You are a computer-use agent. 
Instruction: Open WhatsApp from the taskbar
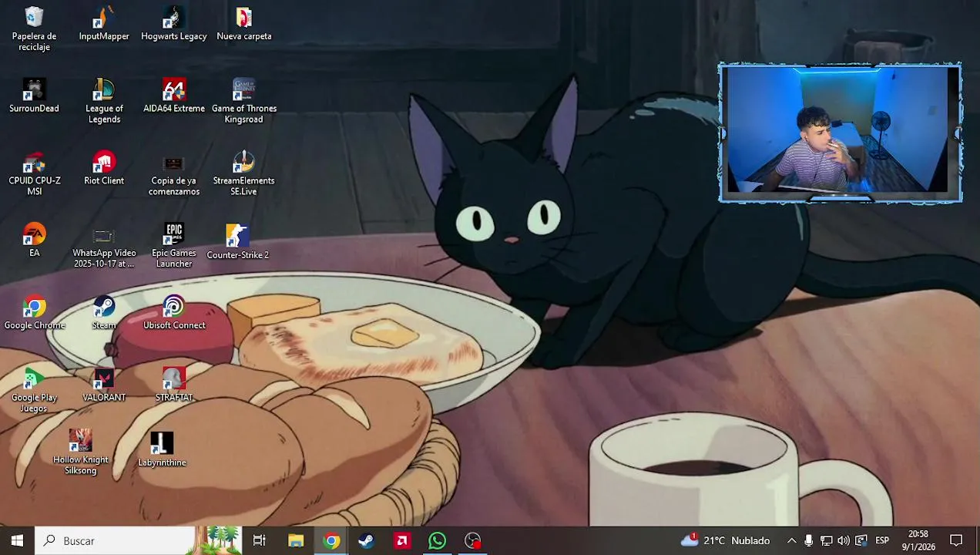click(x=438, y=540)
